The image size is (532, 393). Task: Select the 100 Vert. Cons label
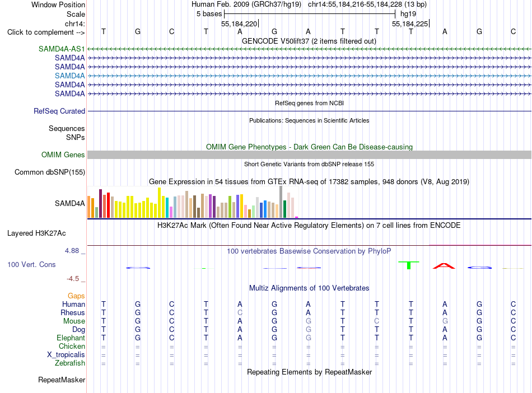[31, 264]
